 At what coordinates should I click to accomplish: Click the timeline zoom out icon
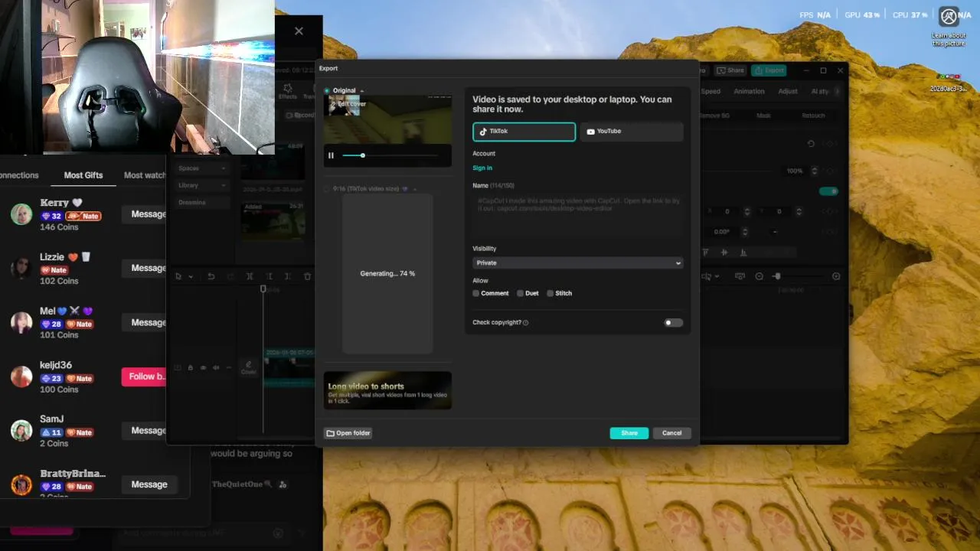pos(759,276)
